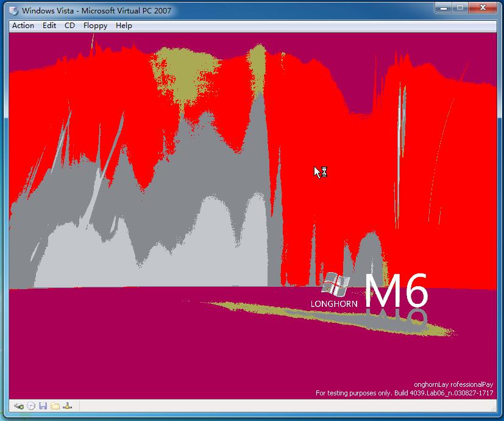
Task: Open the Floppy menu
Action: 95,26
